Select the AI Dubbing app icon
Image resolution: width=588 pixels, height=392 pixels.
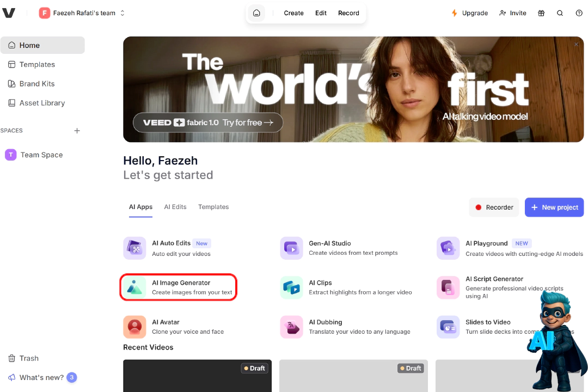coord(291,327)
